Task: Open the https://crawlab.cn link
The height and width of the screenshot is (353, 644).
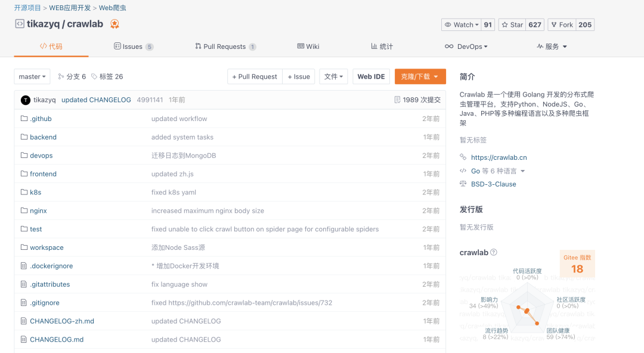Action: (499, 158)
